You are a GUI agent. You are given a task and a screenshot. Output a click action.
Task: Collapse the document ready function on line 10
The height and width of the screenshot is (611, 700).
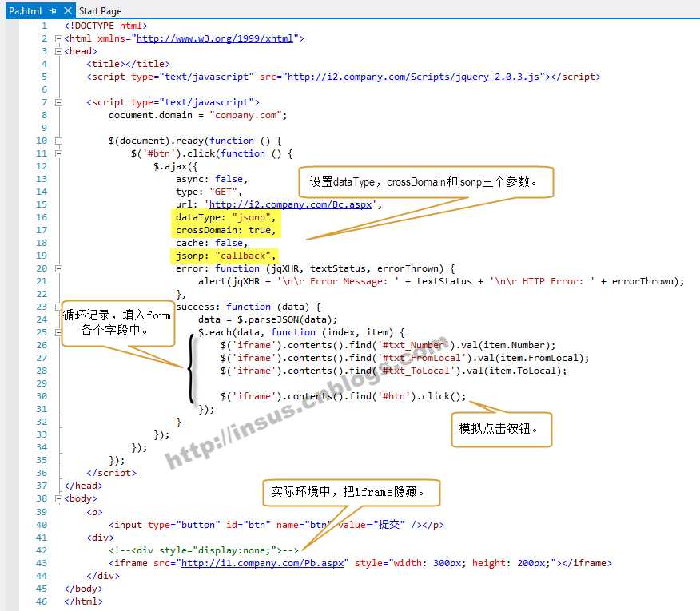coord(58,141)
